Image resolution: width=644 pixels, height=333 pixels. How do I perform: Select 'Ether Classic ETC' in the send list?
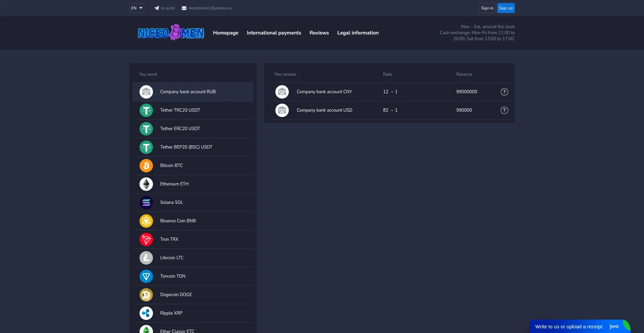(x=193, y=328)
